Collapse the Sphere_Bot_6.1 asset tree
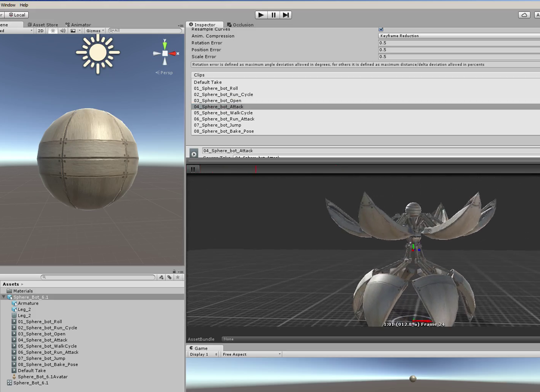Image resolution: width=540 pixels, height=392 pixels. (4, 297)
